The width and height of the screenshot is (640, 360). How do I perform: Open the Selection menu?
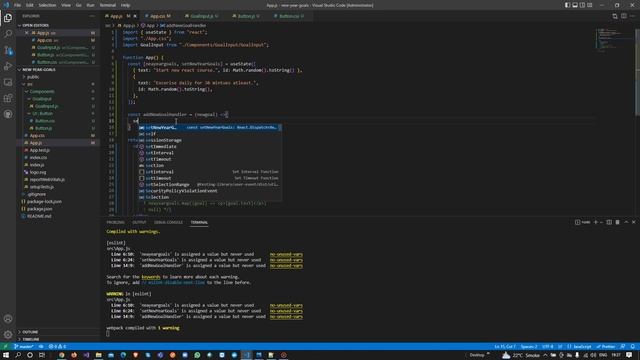click(47, 5)
